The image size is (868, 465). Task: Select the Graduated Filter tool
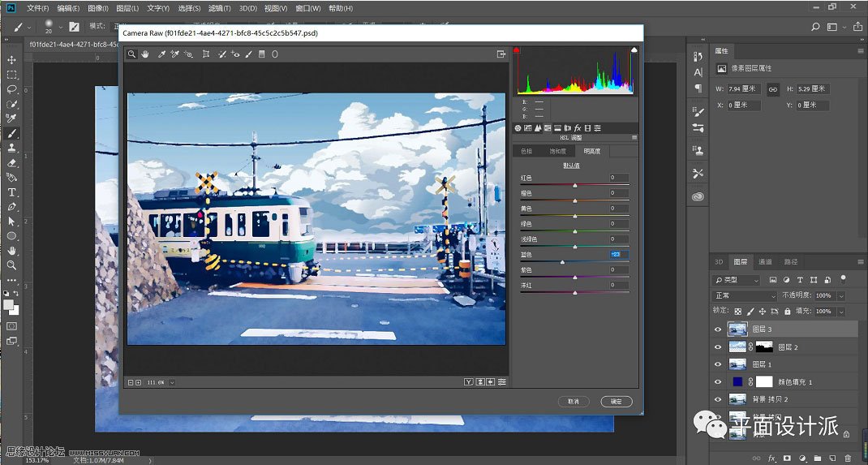click(x=262, y=54)
